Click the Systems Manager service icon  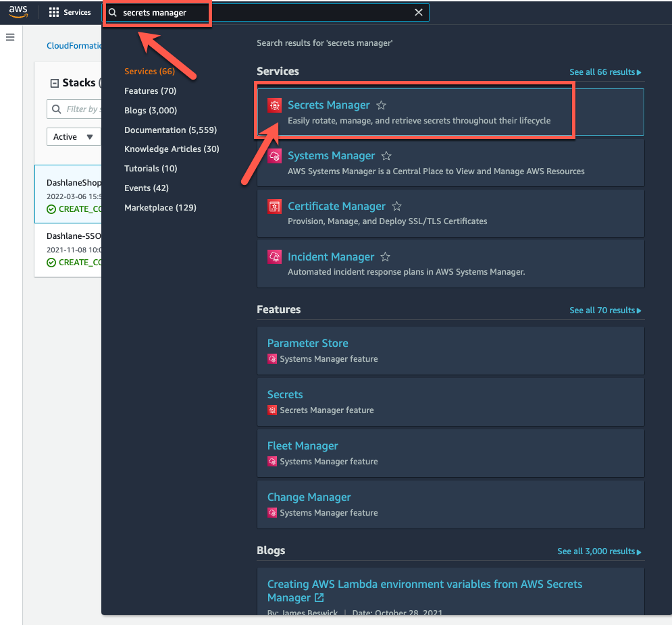click(274, 156)
